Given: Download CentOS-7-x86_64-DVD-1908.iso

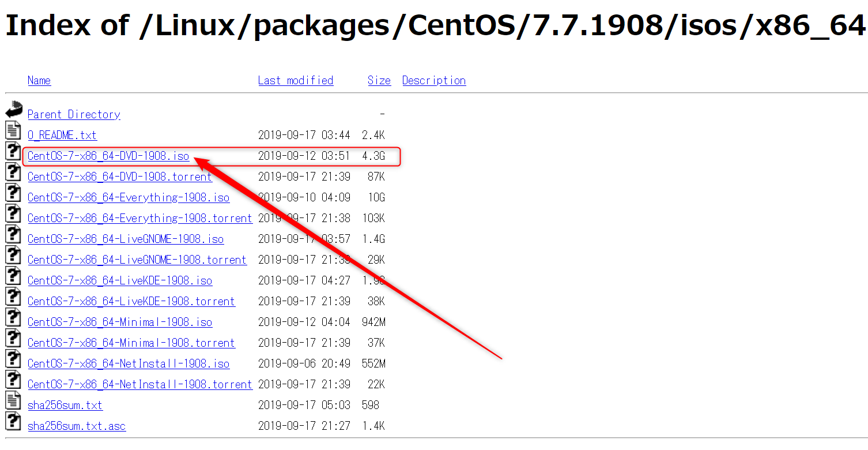Looking at the screenshot, I should (x=108, y=156).
